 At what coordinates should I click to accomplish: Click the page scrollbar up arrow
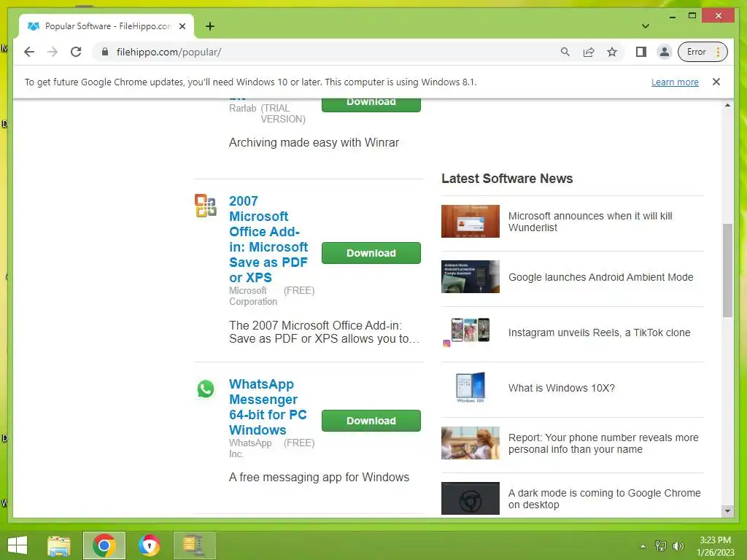point(727,105)
